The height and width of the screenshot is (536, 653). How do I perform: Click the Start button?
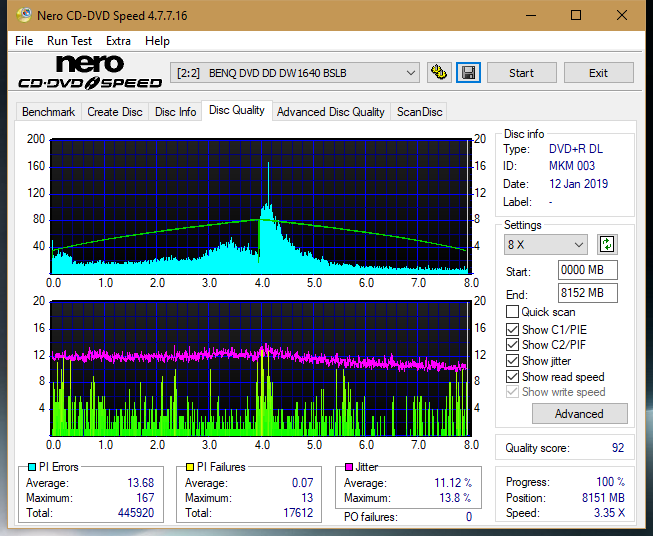pos(521,73)
